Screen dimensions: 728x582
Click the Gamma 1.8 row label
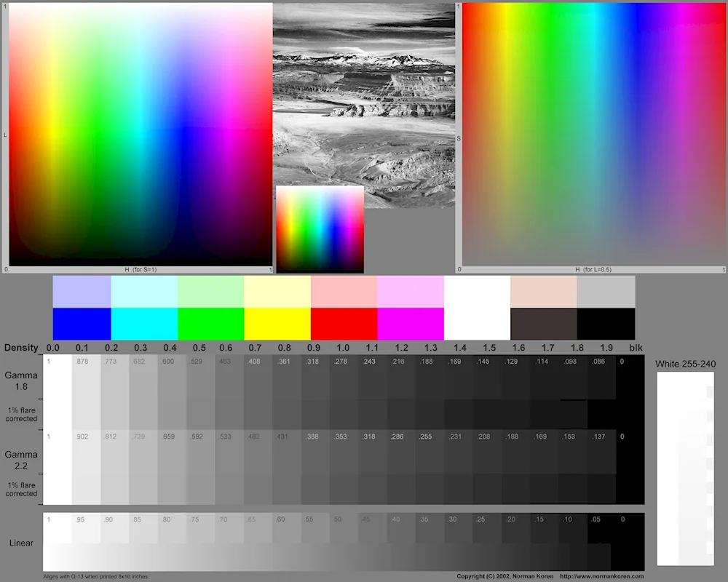click(21, 380)
